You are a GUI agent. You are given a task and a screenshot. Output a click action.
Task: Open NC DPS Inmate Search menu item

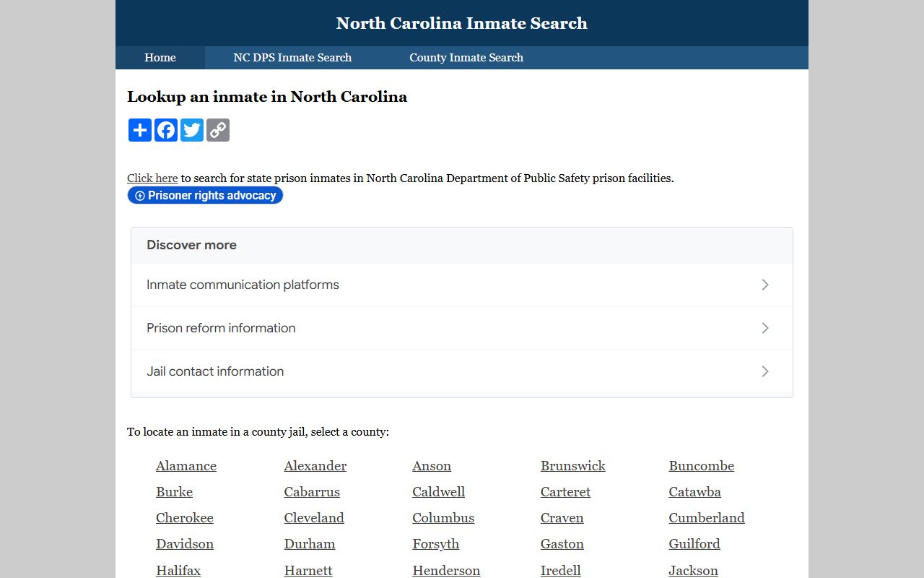click(292, 58)
